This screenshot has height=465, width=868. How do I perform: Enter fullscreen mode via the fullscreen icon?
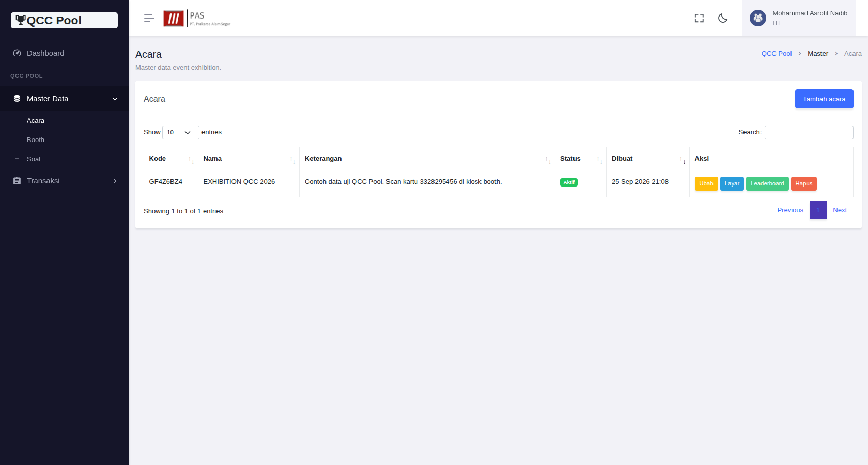click(699, 18)
